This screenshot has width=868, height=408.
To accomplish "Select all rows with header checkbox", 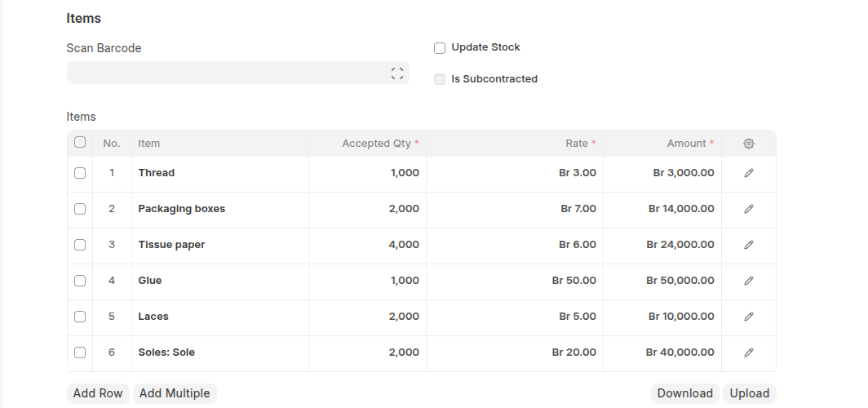I will pos(80,143).
